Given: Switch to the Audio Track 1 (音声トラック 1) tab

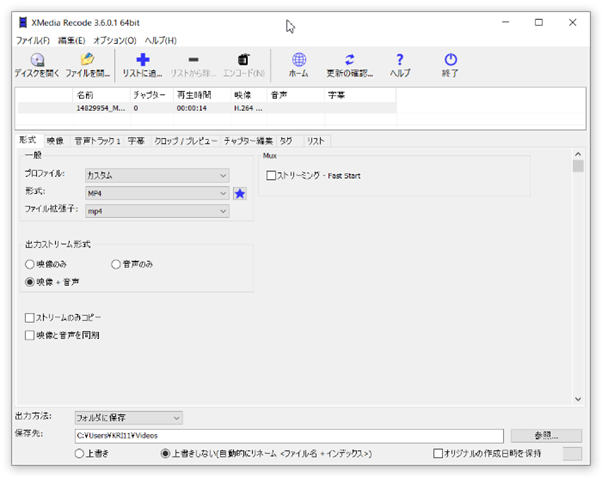Looking at the screenshot, I should pyautogui.click(x=97, y=141).
